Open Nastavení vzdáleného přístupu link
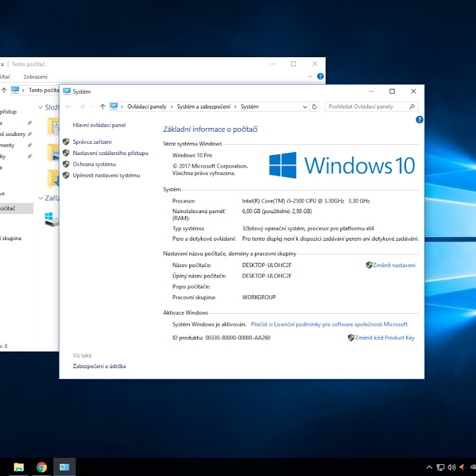Image resolution: width=476 pixels, height=476 pixels. (x=111, y=153)
